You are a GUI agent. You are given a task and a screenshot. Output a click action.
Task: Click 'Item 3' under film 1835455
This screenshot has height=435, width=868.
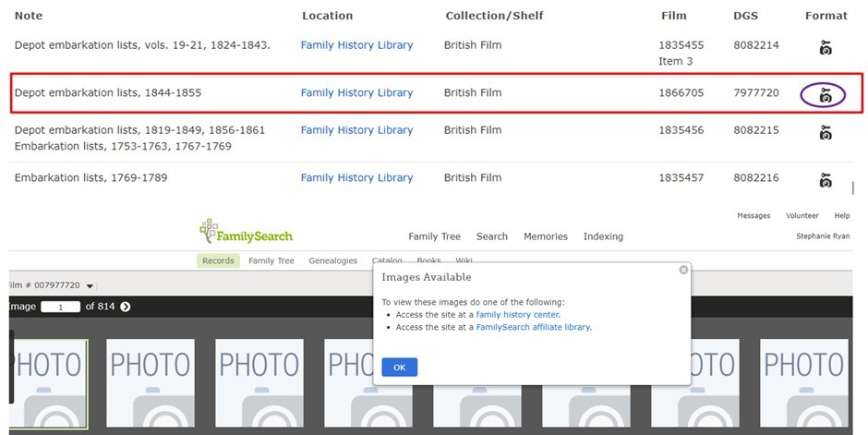click(675, 62)
